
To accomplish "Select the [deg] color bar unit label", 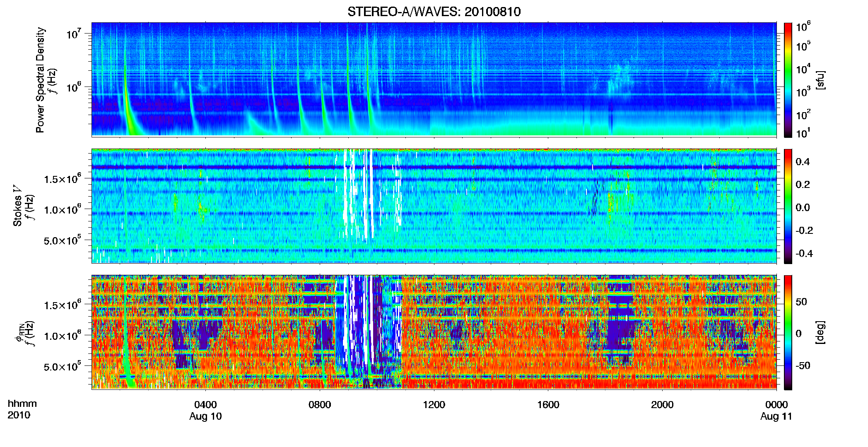I will pos(820,332).
